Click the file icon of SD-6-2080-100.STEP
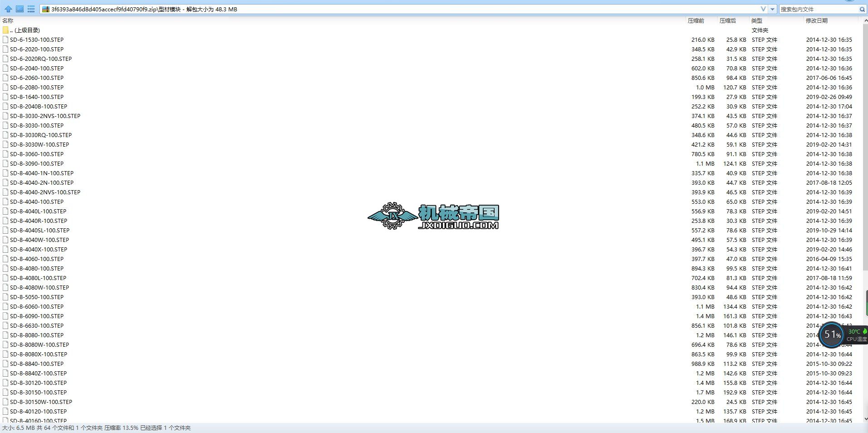 5,87
